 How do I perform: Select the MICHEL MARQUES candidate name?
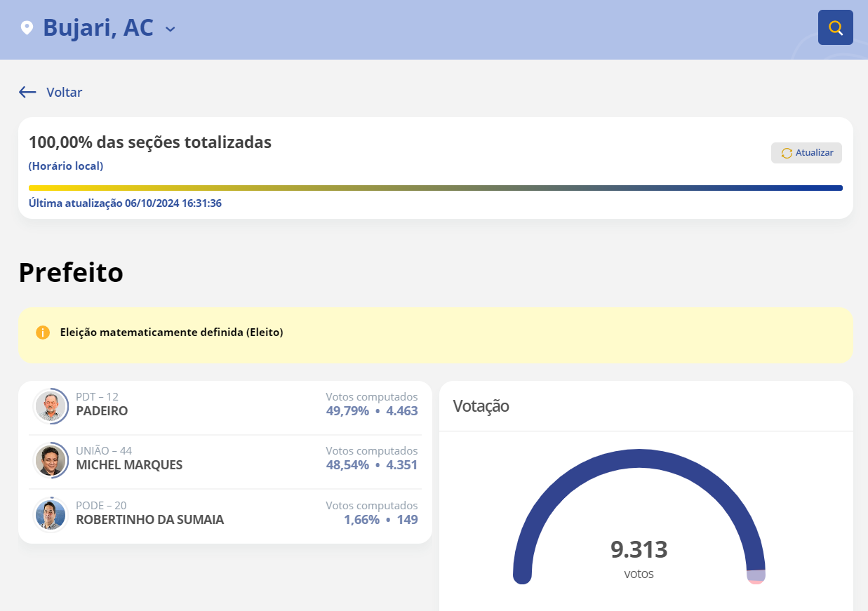click(129, 465)
